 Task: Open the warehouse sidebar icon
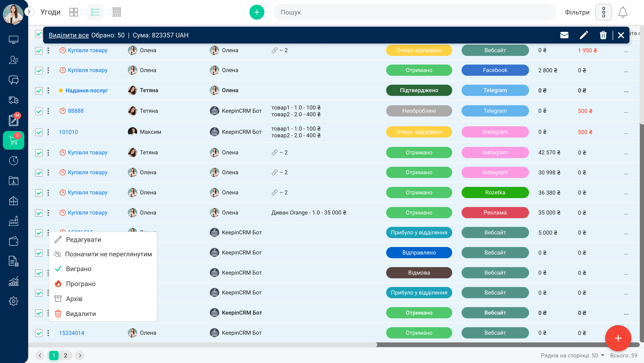[x=14, y=201]
